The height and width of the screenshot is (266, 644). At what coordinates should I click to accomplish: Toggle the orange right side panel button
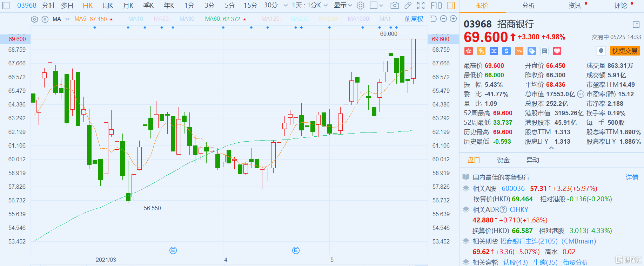[451, 5]
